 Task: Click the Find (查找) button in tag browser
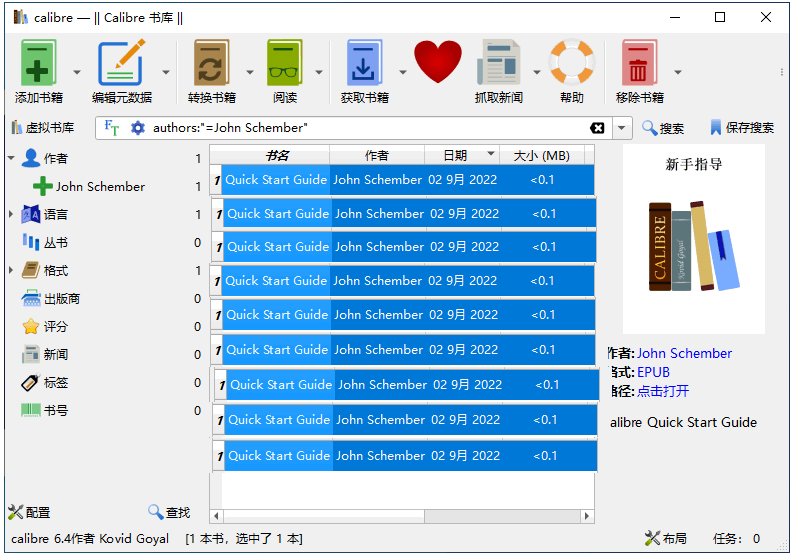(x=169, y=513)
